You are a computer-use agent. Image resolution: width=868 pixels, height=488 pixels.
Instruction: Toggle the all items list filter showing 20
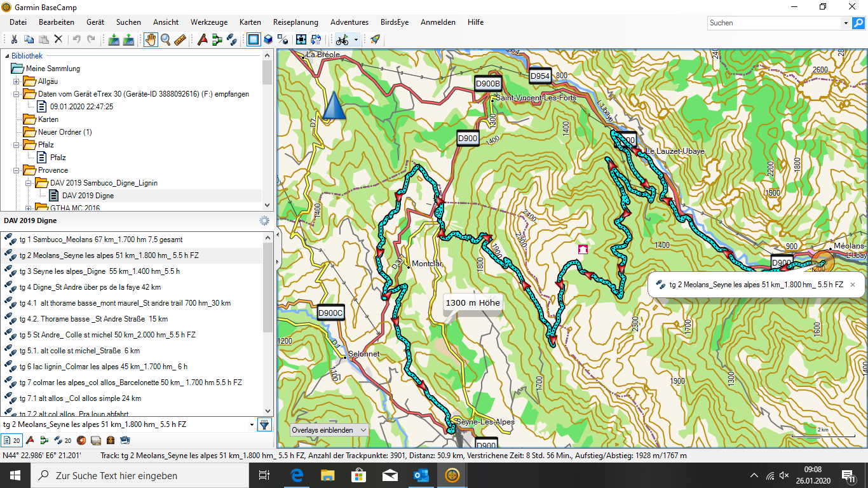(11, 440)
